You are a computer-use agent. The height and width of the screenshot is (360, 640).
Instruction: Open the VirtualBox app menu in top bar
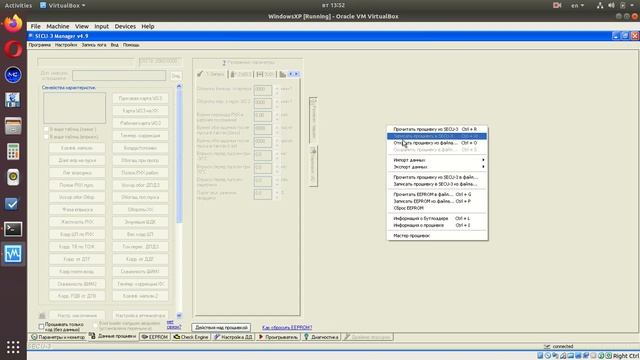pos(62,5)
